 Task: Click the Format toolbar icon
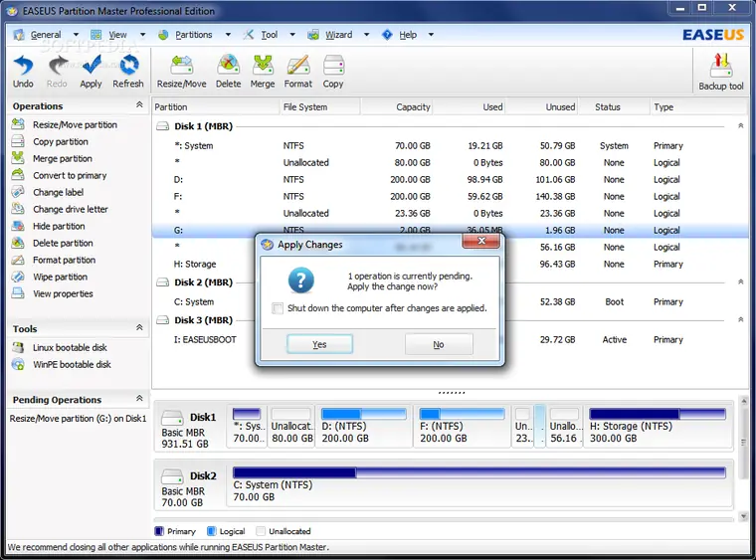(x=298, y=68)
